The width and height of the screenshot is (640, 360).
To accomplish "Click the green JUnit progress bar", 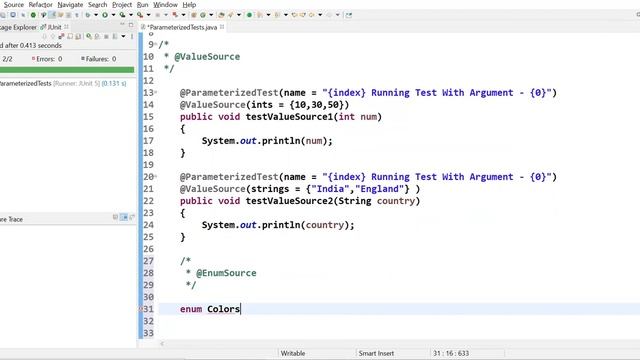I will coord(67,70).
